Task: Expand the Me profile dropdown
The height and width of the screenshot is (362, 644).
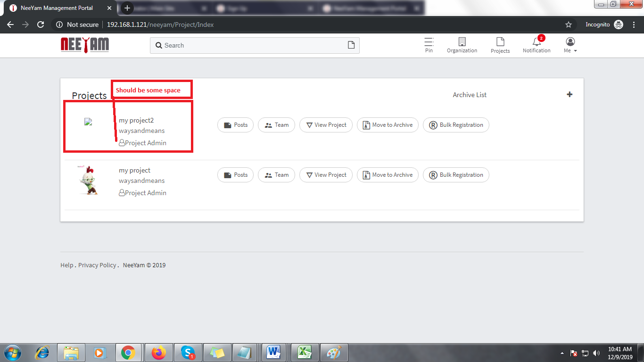Action: click(570, 45)
